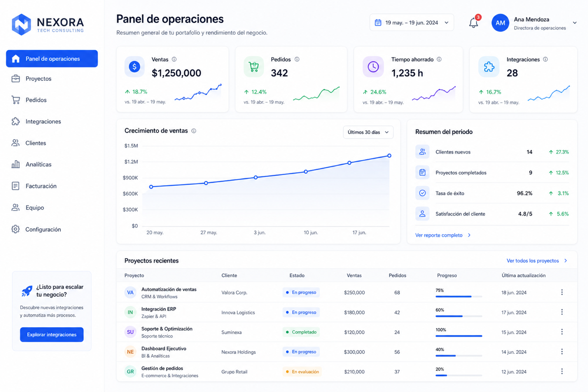Show info for Tiempo ahorrado metric
The height and width of the screenshot is (392, 588).
(x=439, y=59)
